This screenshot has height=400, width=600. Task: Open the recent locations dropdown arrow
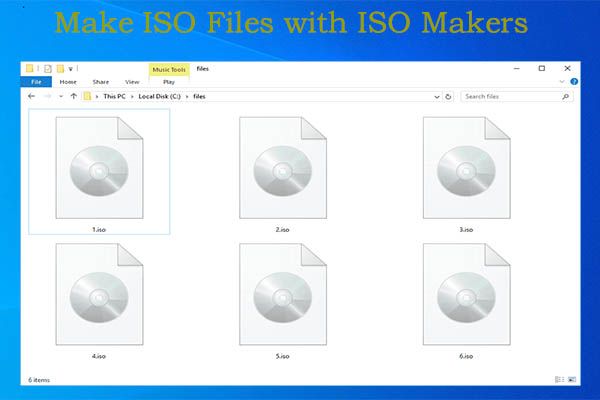[x=61, y=96]
